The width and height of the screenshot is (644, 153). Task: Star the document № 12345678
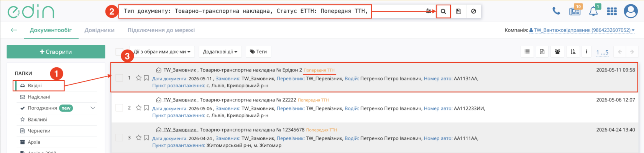pyautogui.click(x=139, y=138)
